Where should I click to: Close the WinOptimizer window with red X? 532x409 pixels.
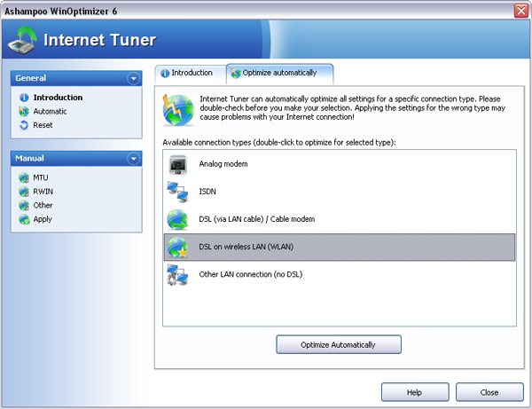[x=521, y=11]
